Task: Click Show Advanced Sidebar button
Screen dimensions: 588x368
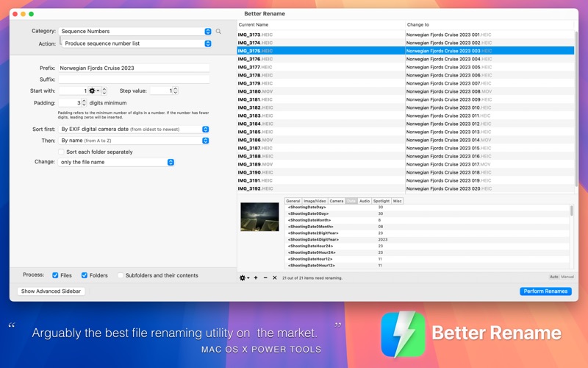Action: click(51, 291)
